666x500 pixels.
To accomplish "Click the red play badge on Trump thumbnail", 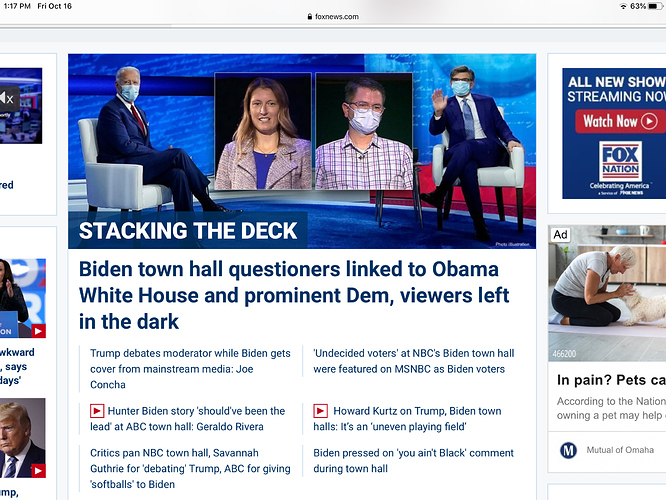I will 38,471.
